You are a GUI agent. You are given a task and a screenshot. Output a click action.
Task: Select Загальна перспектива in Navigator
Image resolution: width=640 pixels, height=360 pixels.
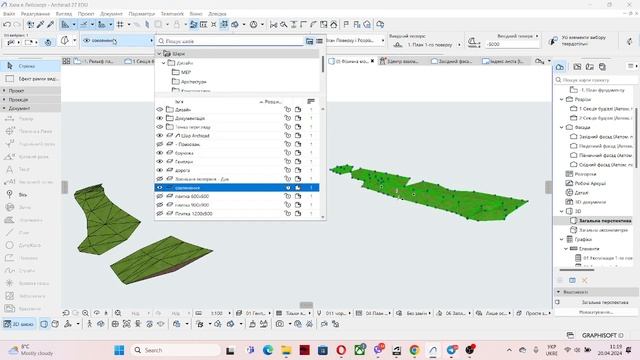605,220
